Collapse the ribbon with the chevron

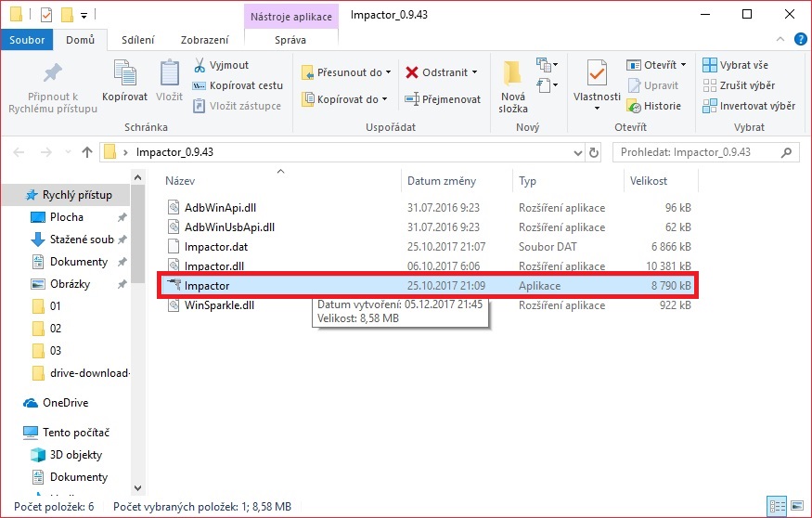780,39
